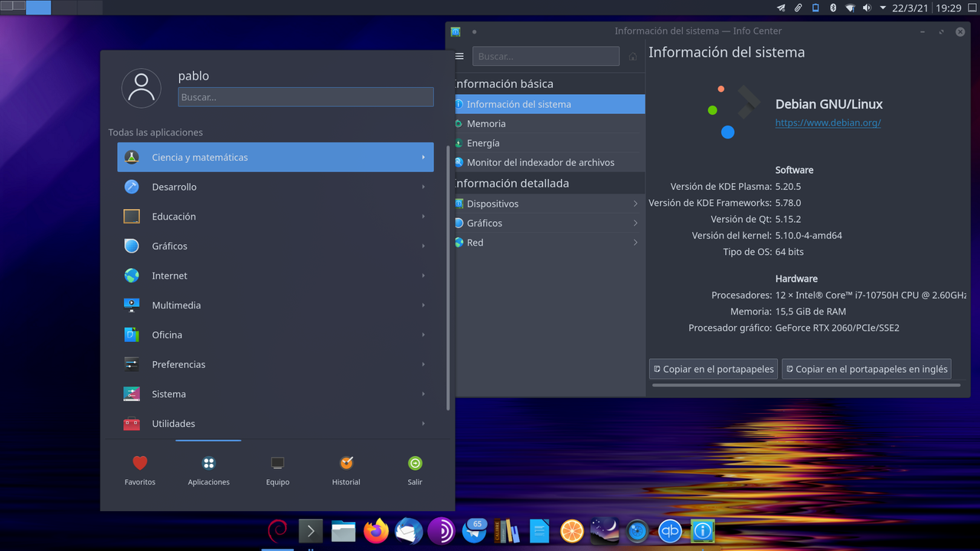Expand Oficina category arrow
The image size is (980, 551).
click(423, 334)
